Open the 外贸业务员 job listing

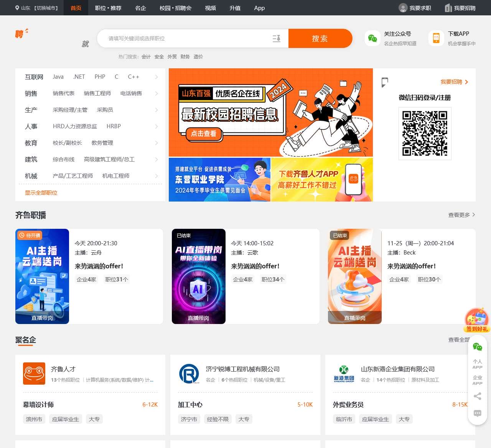click(348, 405)
